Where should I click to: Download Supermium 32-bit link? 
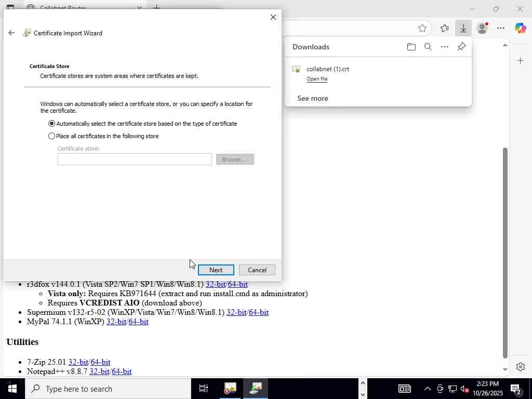[236, 312]
